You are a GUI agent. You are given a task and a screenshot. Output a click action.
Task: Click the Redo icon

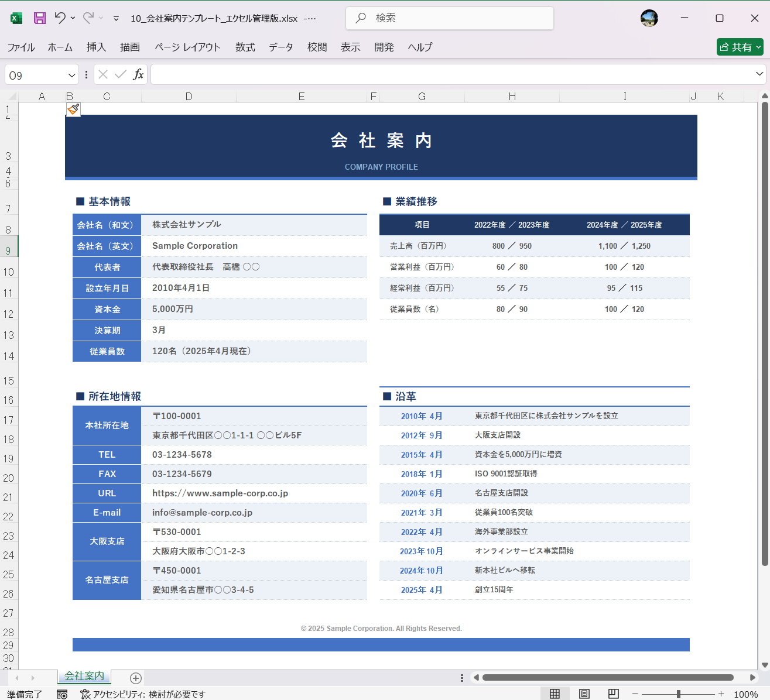coord(89,18)
